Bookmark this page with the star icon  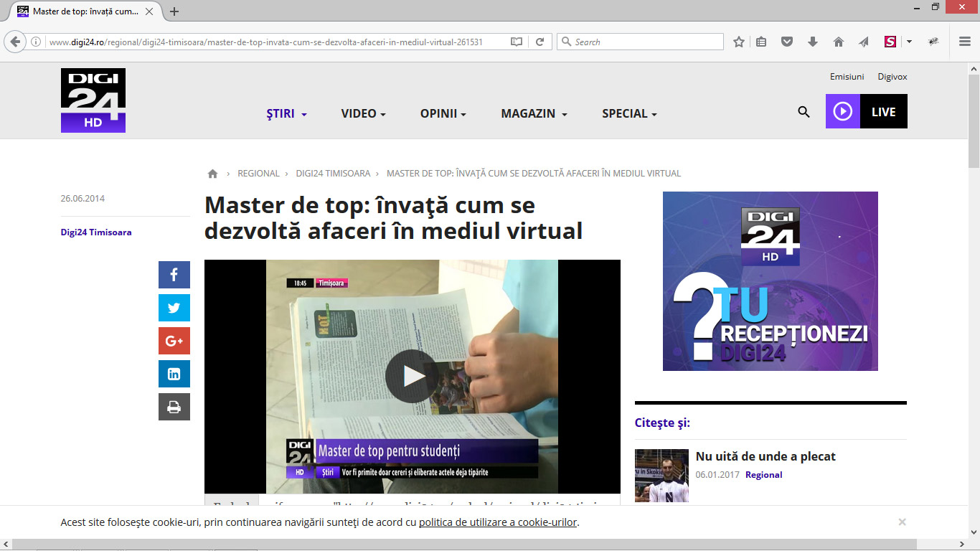coord(739,42)
